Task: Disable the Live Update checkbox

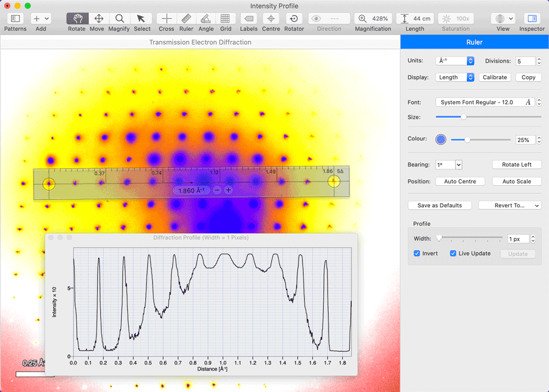Action: (x=454, y=254)
